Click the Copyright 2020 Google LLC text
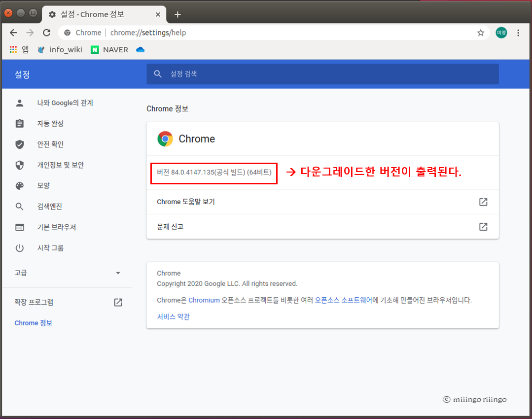Viewport: 532px width, 419px height. (227, 283)
